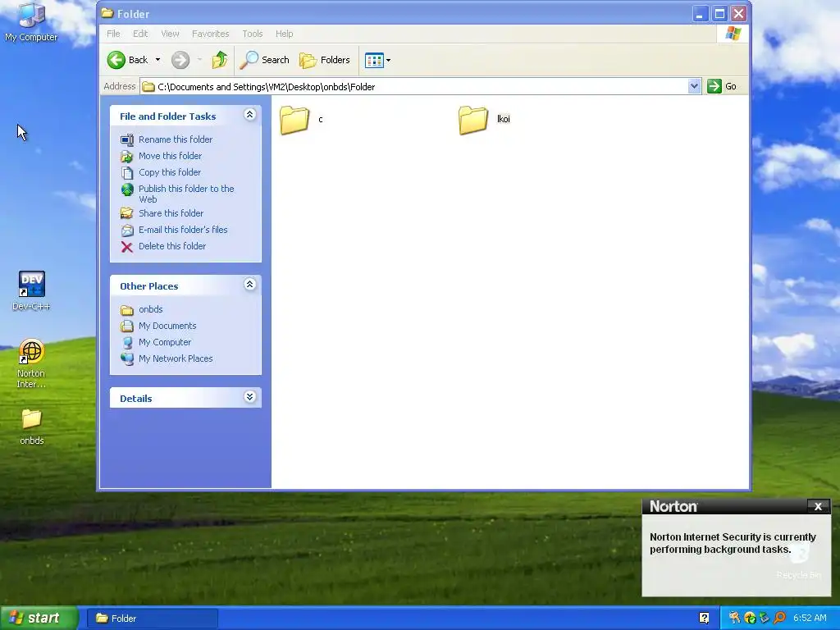Close the Norton notification popup

[818, 506]
